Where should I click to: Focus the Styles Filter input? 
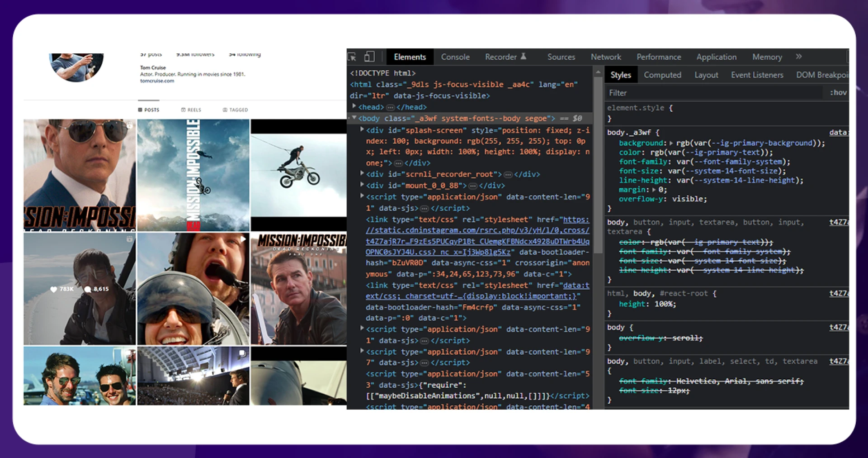pos(714,93)
